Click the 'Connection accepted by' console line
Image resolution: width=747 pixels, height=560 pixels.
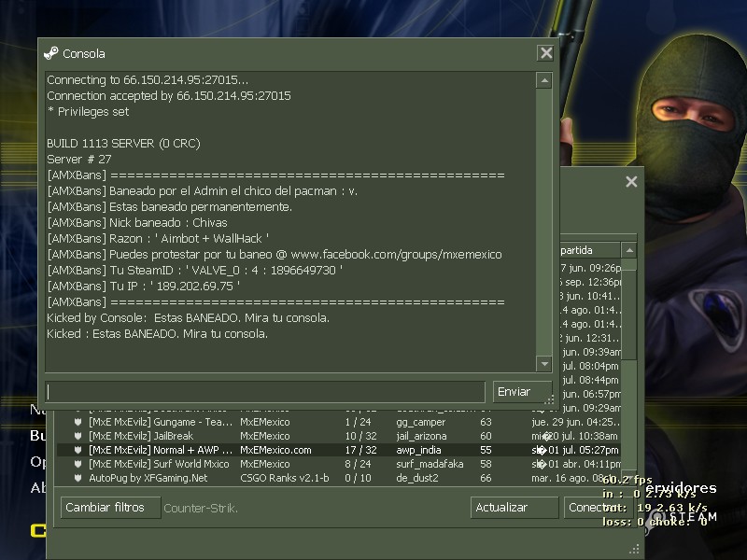click(x=169, y=96)
